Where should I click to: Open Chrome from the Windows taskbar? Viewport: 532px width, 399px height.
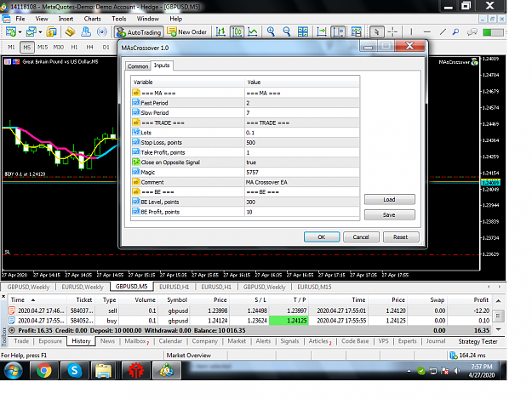click(x=43, y=371)
